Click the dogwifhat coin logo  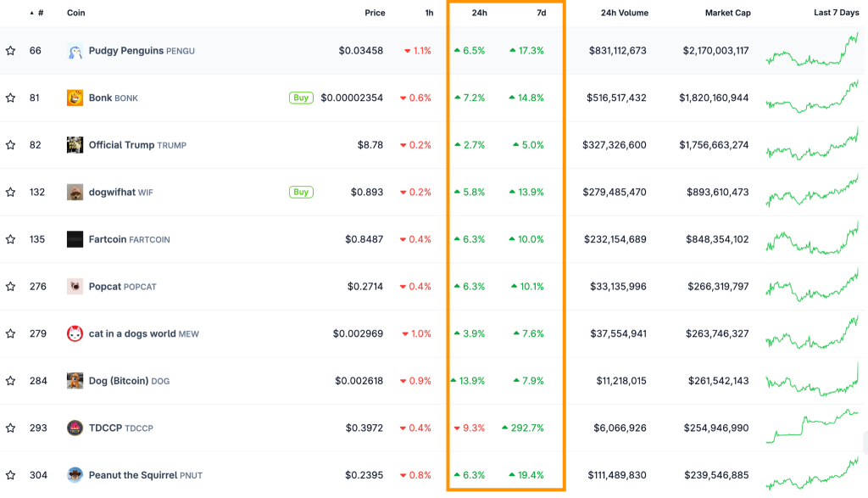tap(75, 193)
